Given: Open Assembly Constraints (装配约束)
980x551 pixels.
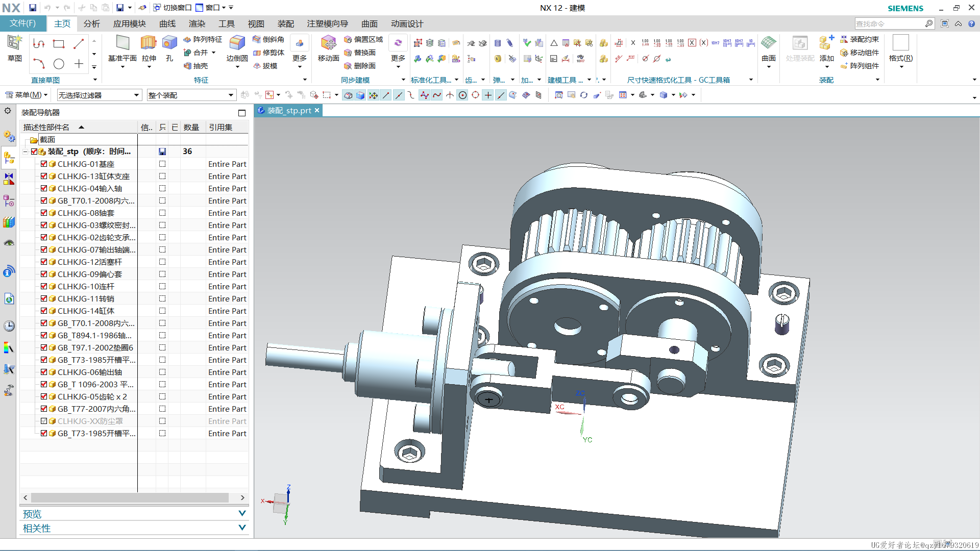Looking at the screenshot, I should click(x=860, y=39).
